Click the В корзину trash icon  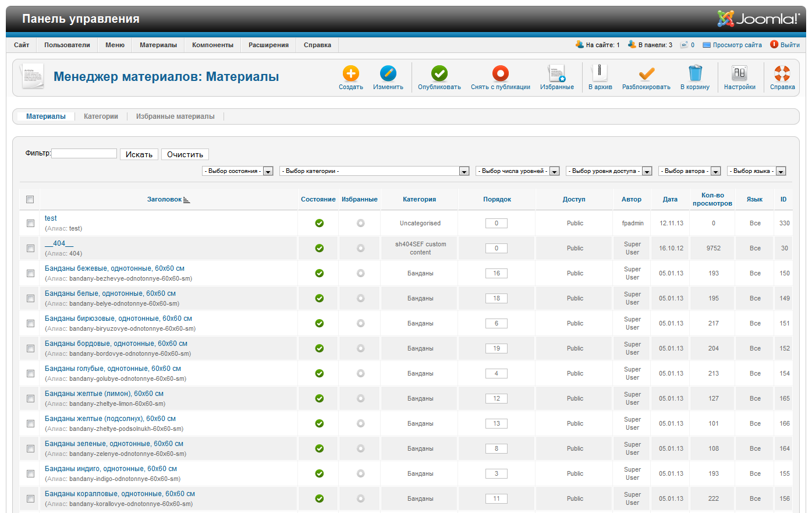(695, 73)
